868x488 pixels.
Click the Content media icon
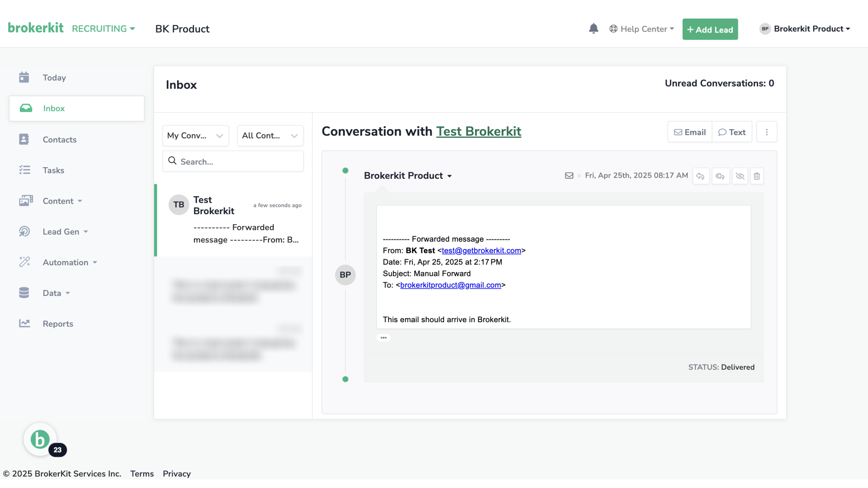(x=26, y=201)
